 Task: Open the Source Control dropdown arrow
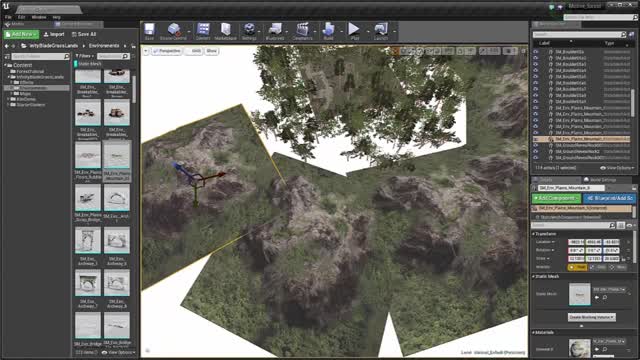click(x=189, y=31)
